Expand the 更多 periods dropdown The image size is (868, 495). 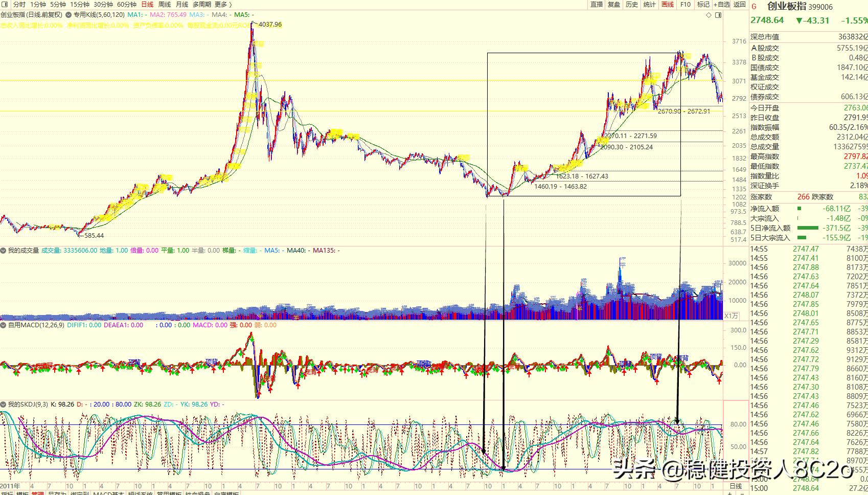pos(223,4)
